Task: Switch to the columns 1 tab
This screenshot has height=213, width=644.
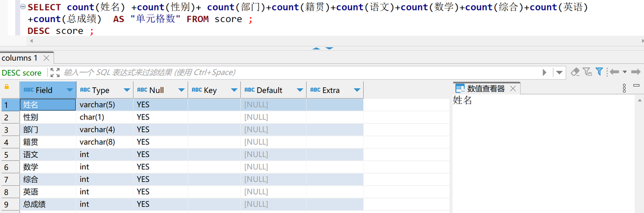Action: pyautogui.click(x=20, y=58)
